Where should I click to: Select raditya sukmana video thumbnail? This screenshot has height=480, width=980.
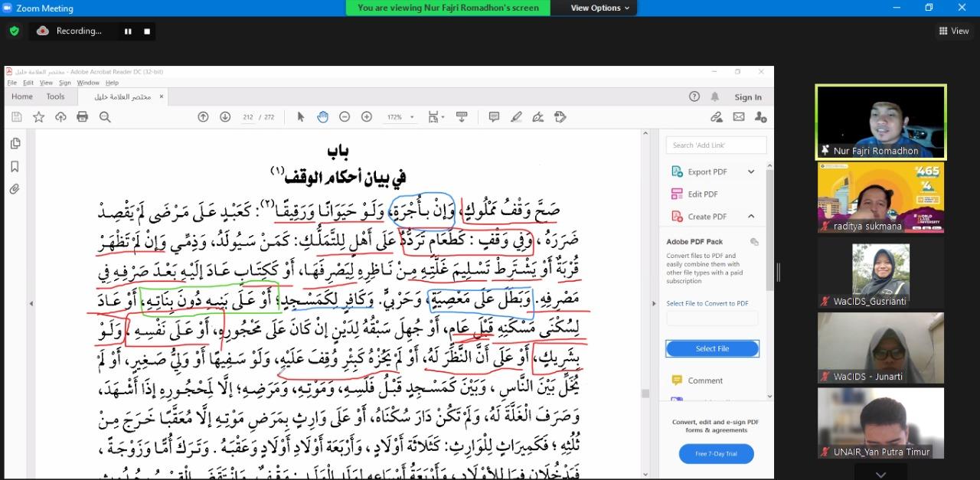coord(880,197)
